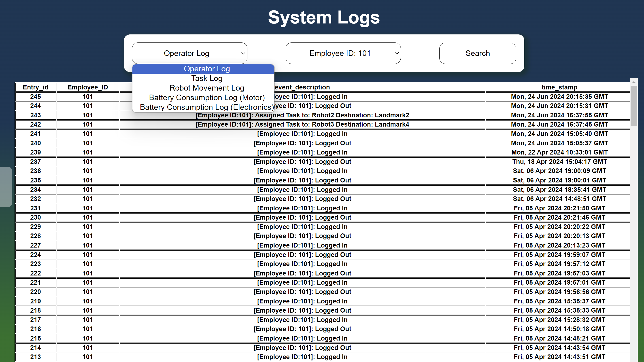The image size is (644, 362).
Task: Click entry id cell 241
Action: 36,134
